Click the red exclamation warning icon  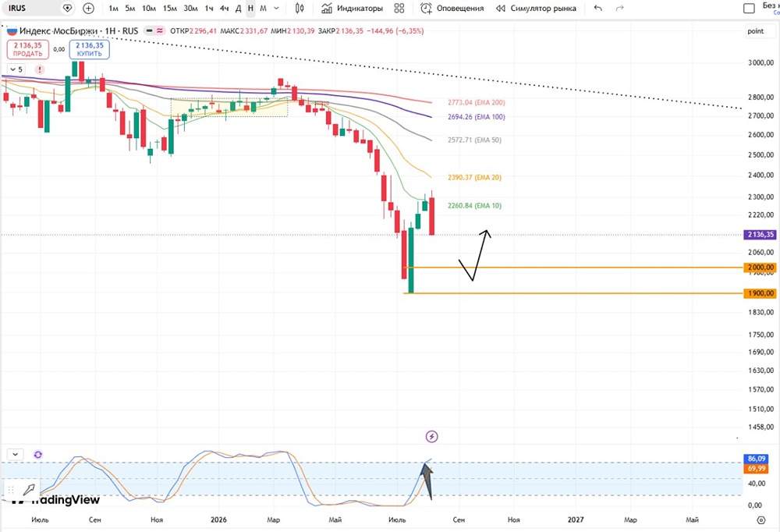pos(40,69)
